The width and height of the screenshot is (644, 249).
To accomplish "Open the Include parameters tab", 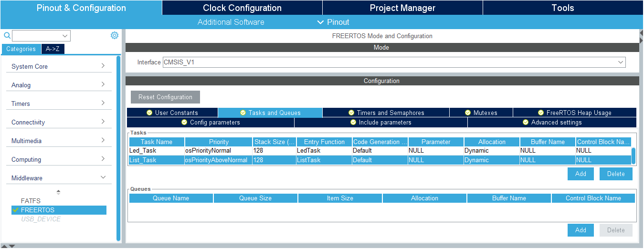I will click(x=381, y=122).
